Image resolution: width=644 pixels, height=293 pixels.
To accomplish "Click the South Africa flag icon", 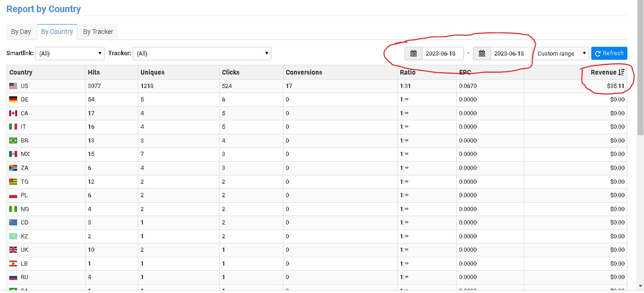I will (13, 168).
